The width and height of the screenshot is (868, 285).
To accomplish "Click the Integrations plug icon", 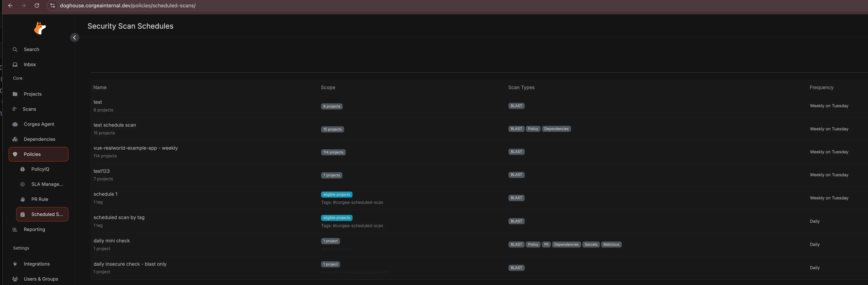I will tap(15, 264).
